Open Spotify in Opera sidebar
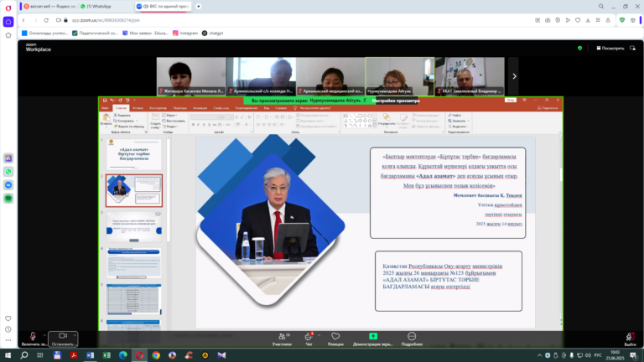 pos(8,199)
